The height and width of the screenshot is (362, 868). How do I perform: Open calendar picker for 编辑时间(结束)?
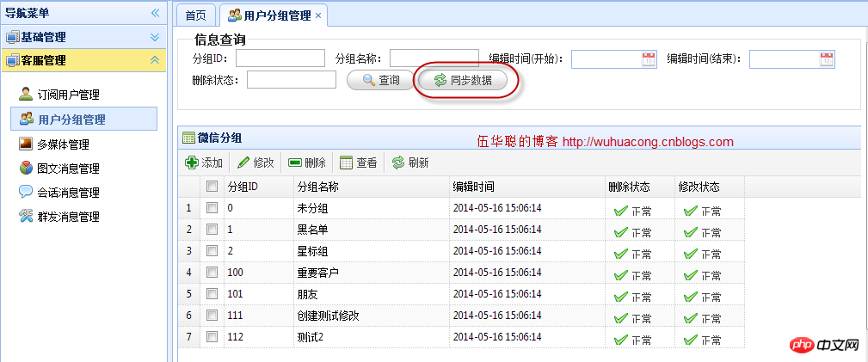click(827, 59)
